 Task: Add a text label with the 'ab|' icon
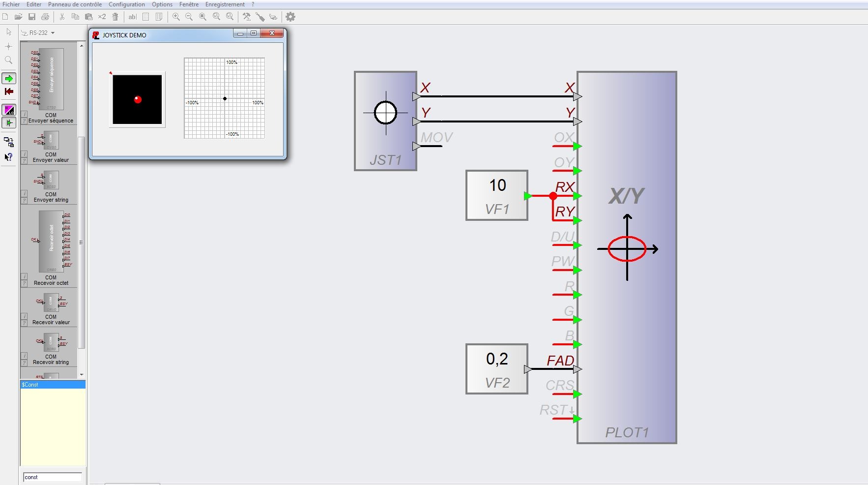132,17
